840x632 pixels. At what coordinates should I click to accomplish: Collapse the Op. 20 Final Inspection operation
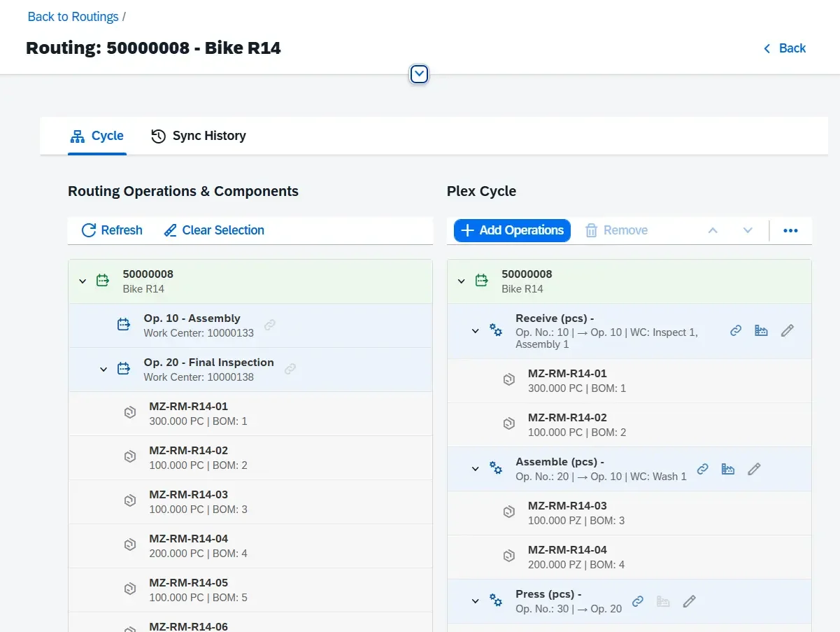coord(103,369)
